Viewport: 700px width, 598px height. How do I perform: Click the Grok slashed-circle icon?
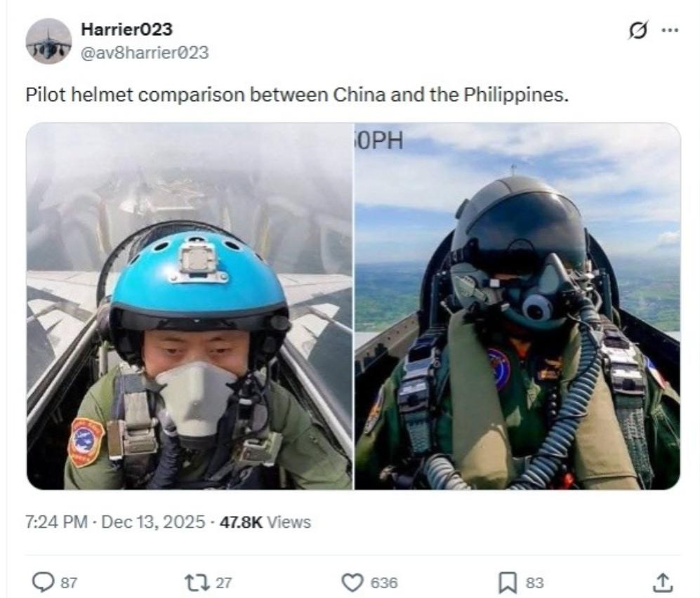click(x=638, y=31)
